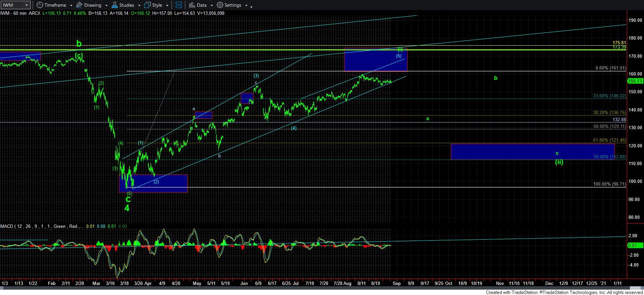Select the blue box at the March low
This screenshot has height=295, width=644.
153,184
